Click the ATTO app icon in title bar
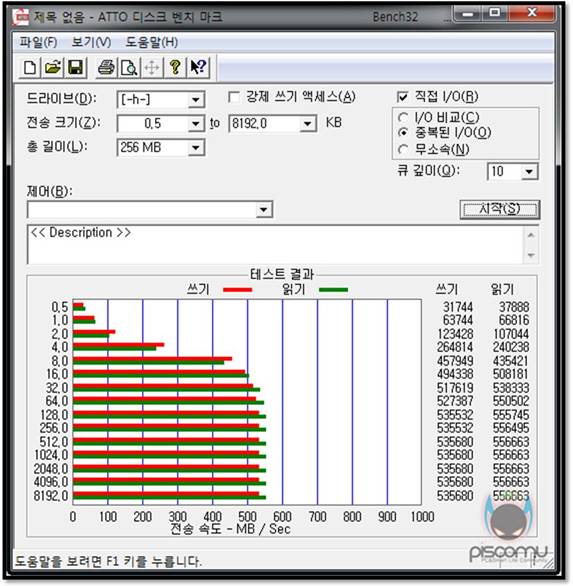Viewport: 573px width, 586px height. tap(20, 17)
